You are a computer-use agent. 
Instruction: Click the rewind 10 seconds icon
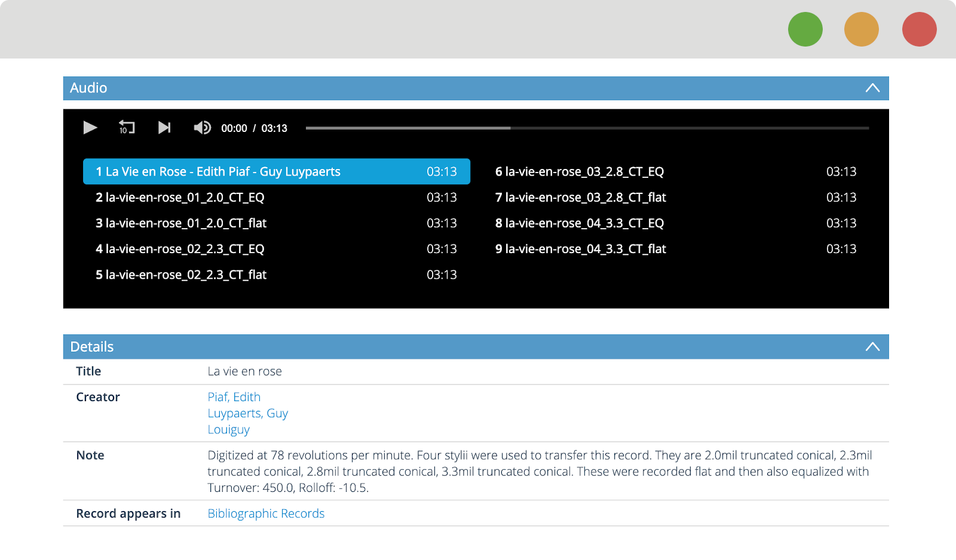[x=127, y=128]
